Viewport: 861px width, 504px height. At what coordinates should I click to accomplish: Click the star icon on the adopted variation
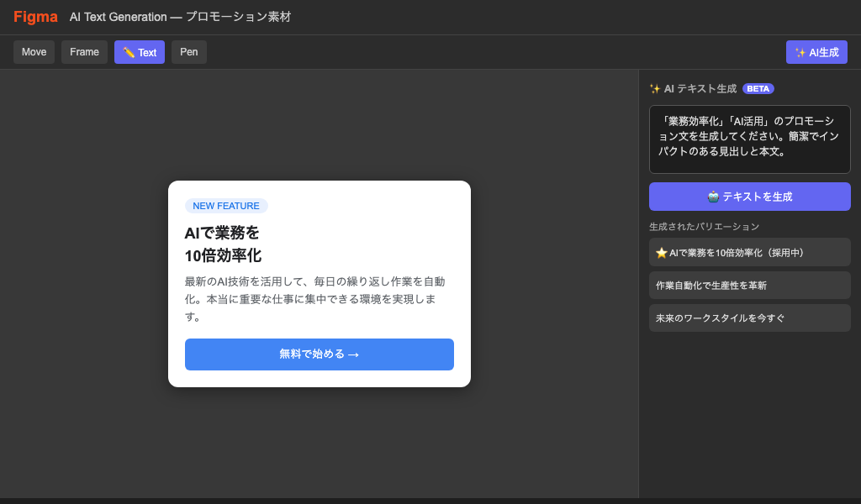(661, 252)
